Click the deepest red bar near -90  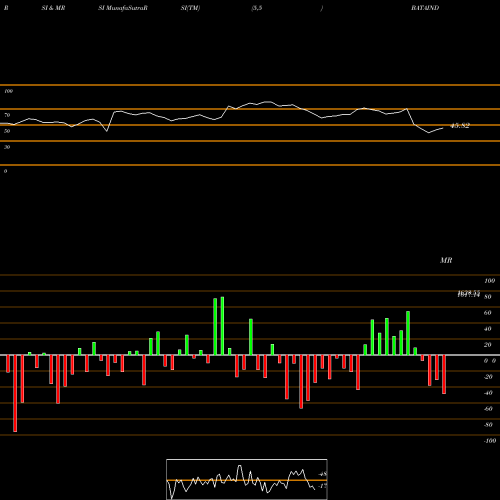(x=15, y=393)
